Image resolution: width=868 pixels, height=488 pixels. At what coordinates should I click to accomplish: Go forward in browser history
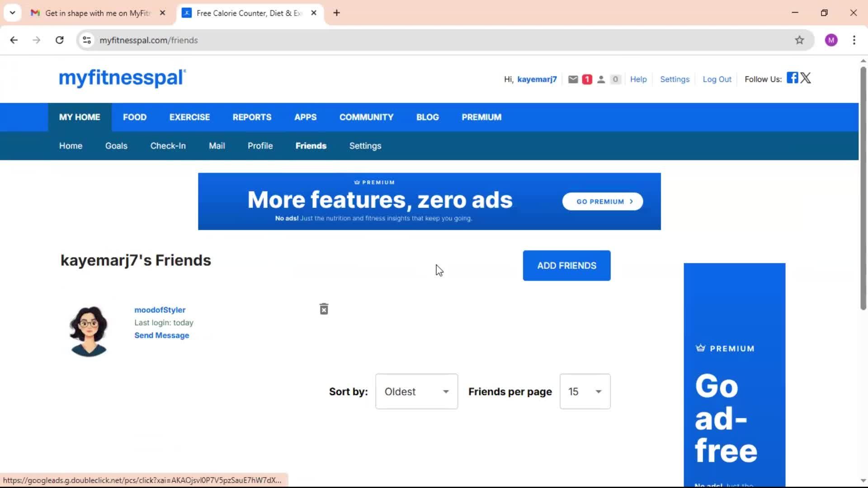(37, 40)
